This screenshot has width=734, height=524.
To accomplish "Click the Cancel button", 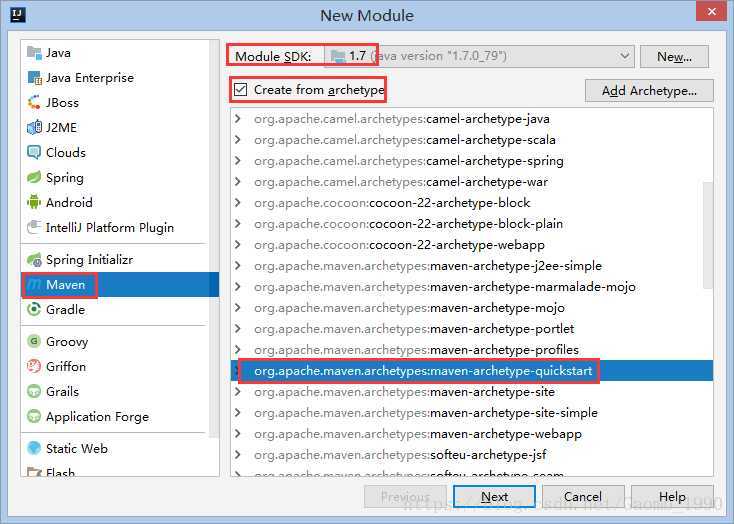I will [583, 496].
